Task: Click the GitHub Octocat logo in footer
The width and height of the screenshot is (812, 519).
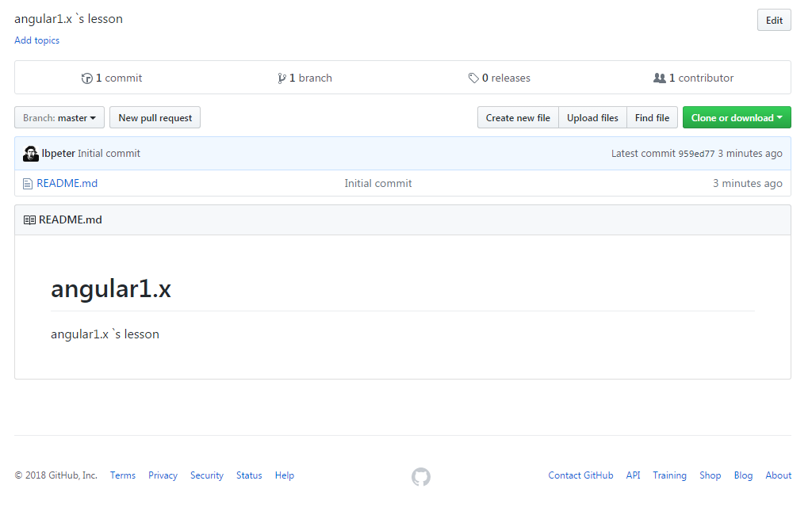Action: 420,476
